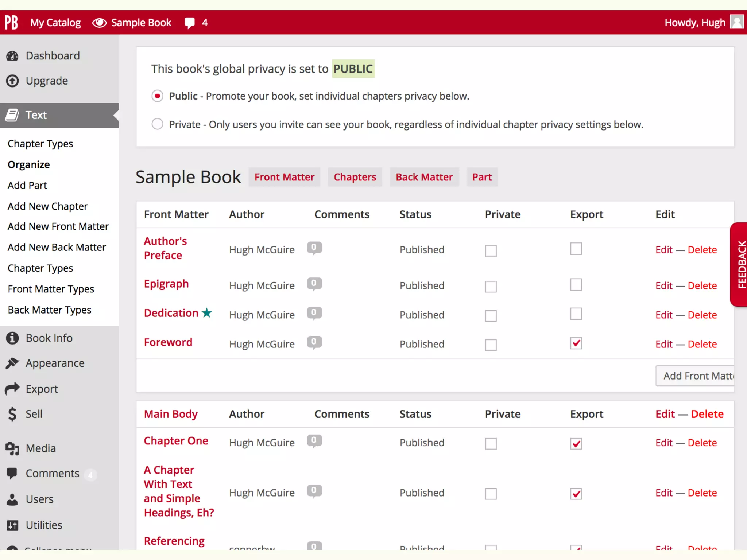Click the PB Pressbooks logo icon
The height and width of the screenshot is (560, 747).
tap(11, 22)
